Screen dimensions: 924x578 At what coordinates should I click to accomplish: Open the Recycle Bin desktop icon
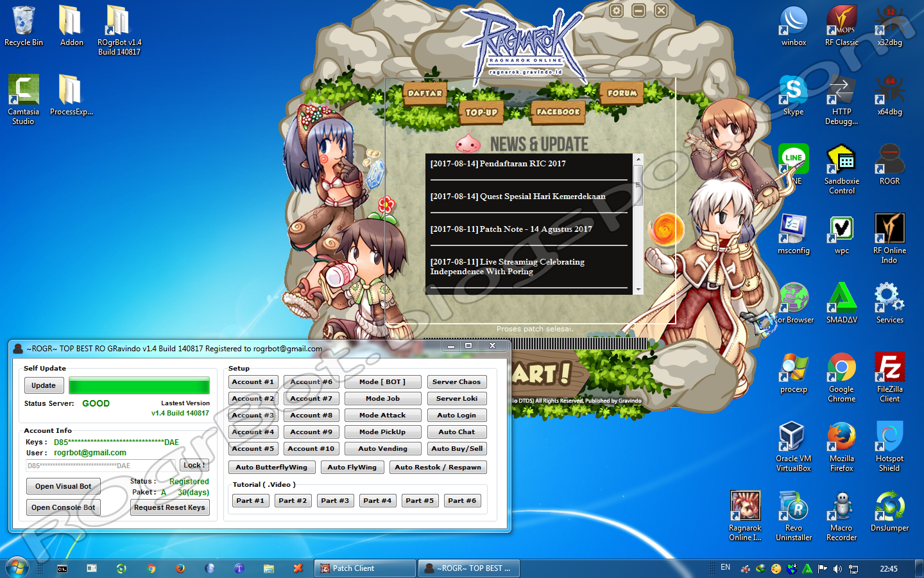[x=24, y=26]
